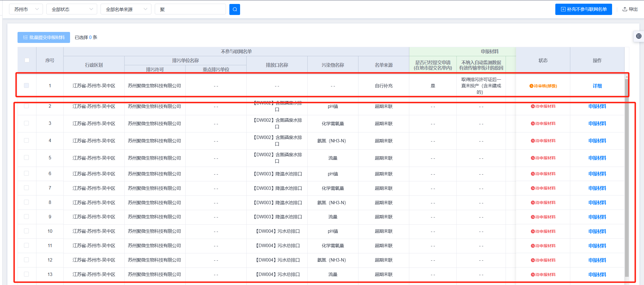Open the side panel icon at right edge
The image size is (644, 285).
pyautogui.click(x=639, y=36)
